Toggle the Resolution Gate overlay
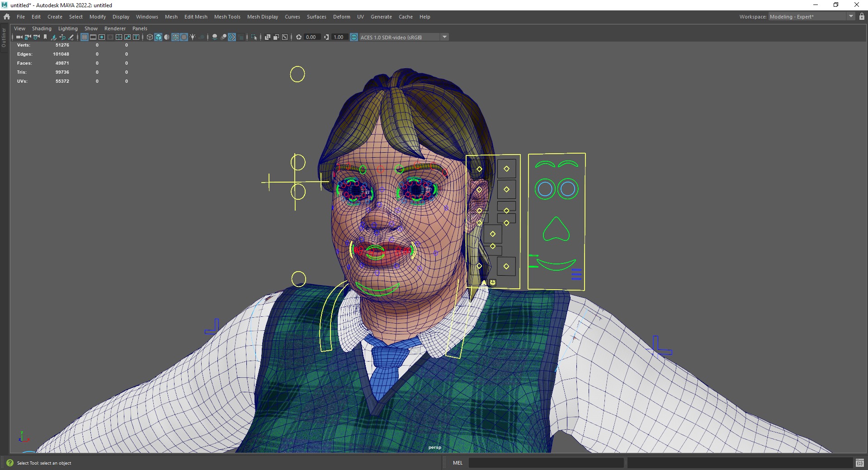Screen dimensions: 868x470 click(102, 37)
